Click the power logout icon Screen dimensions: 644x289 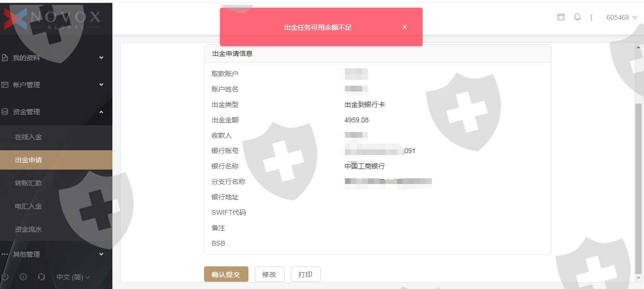[5, 277]
